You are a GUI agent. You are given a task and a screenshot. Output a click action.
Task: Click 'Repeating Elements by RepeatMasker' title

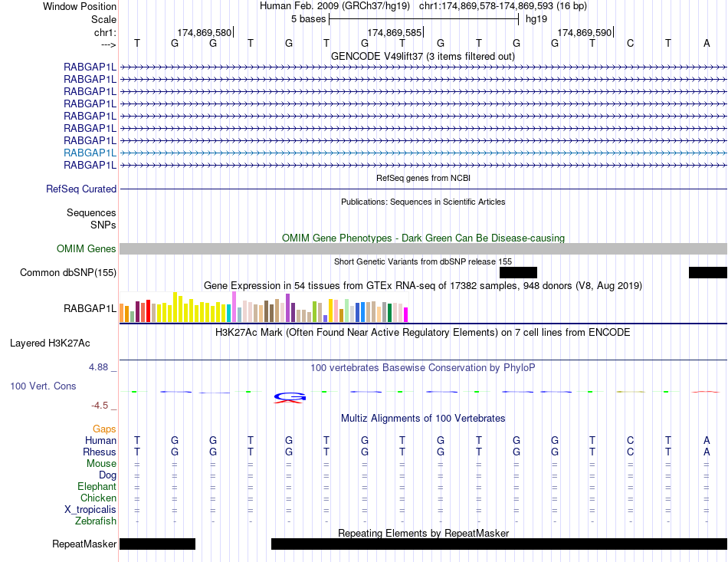[424, 533]
